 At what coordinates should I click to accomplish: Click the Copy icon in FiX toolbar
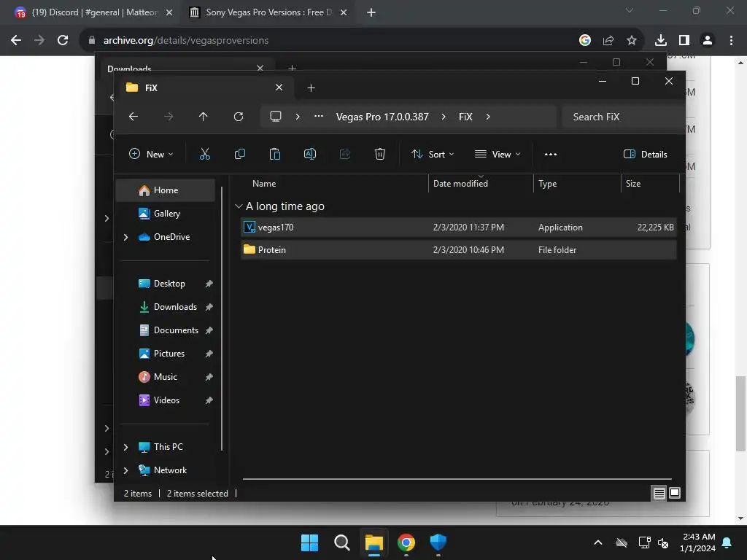point(239,154)
